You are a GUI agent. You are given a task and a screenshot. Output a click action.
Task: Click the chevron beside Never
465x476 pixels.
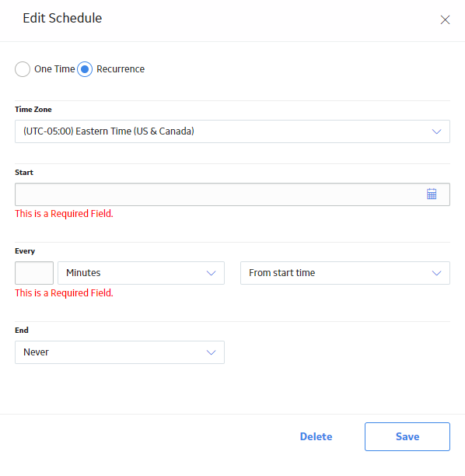tap(211, 352)
